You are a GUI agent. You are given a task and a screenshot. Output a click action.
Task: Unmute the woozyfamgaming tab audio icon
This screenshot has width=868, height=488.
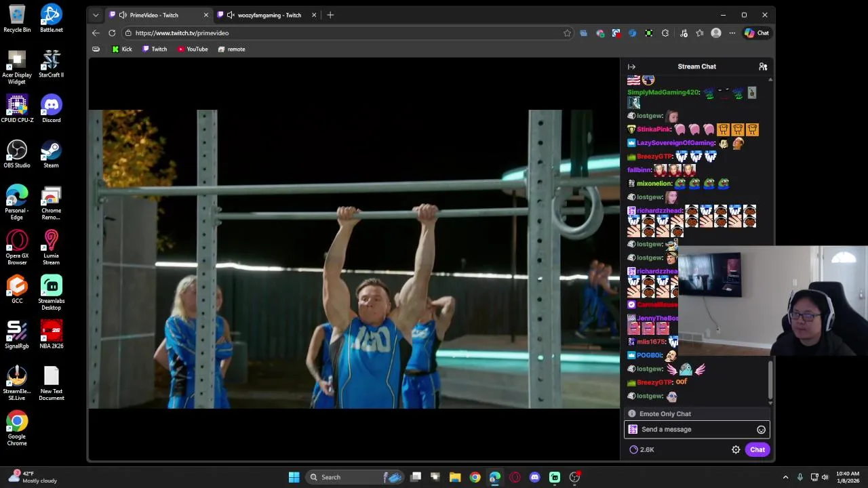coord(231,15)
